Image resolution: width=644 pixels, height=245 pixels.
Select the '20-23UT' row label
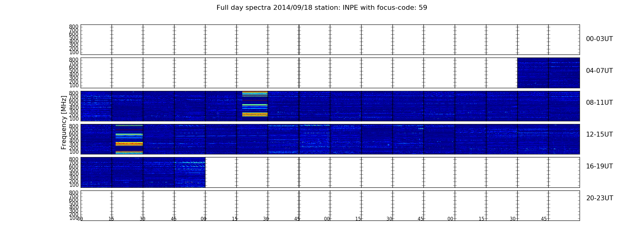click(600, 198)
